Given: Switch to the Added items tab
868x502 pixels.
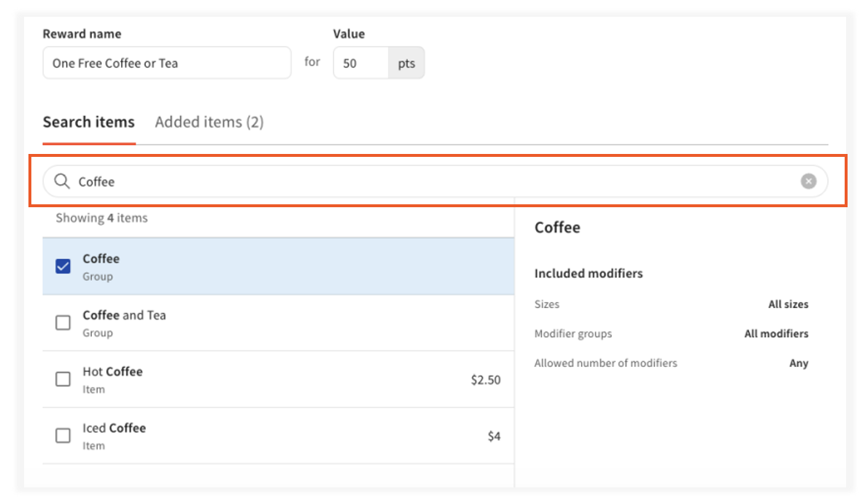Looking at the screenshot, I should pyautogui.click(x=209, y=122).
